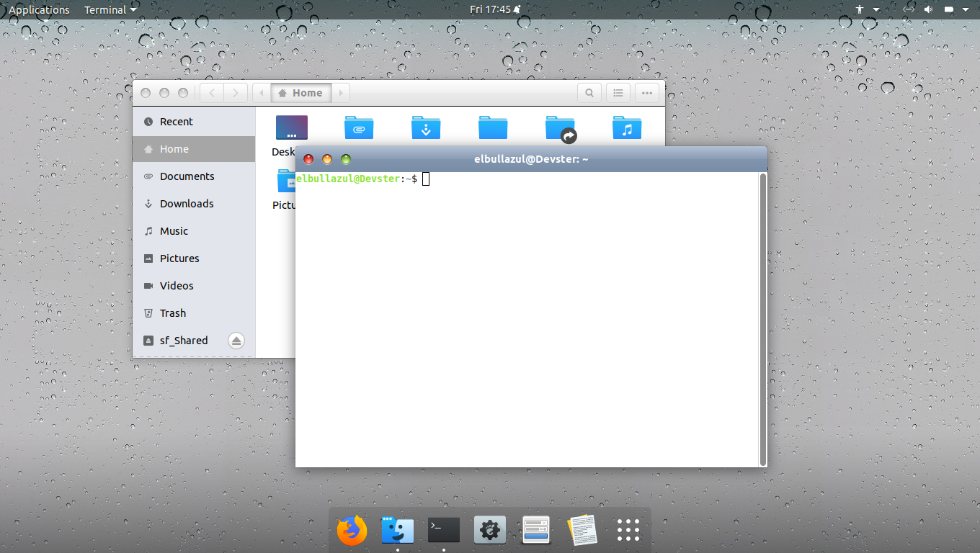The width and height of the screenshot is (980, 553).
Task: Close the terminal with red button
Action: pos(308,159)
